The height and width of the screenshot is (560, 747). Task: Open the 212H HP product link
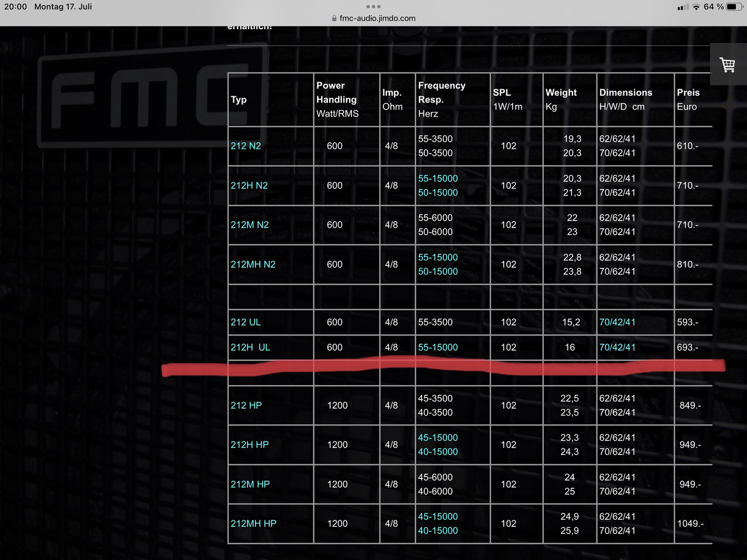click(x=250, y=444)
